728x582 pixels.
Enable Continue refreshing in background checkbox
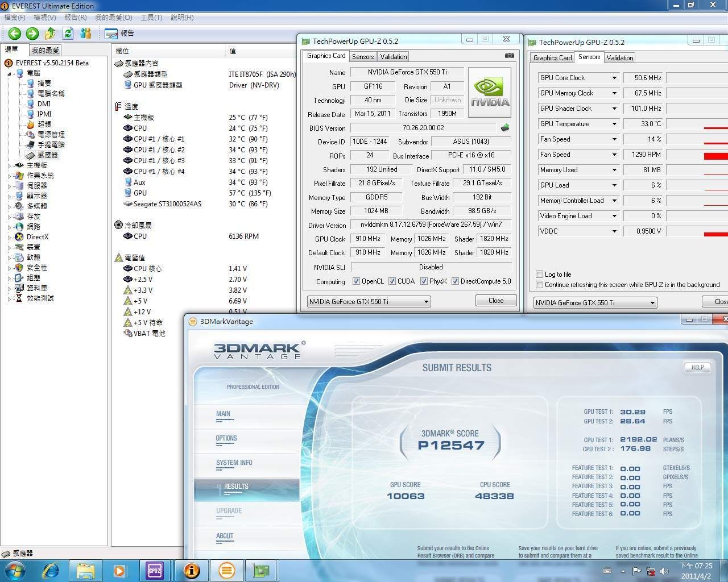tap(539, 285)
